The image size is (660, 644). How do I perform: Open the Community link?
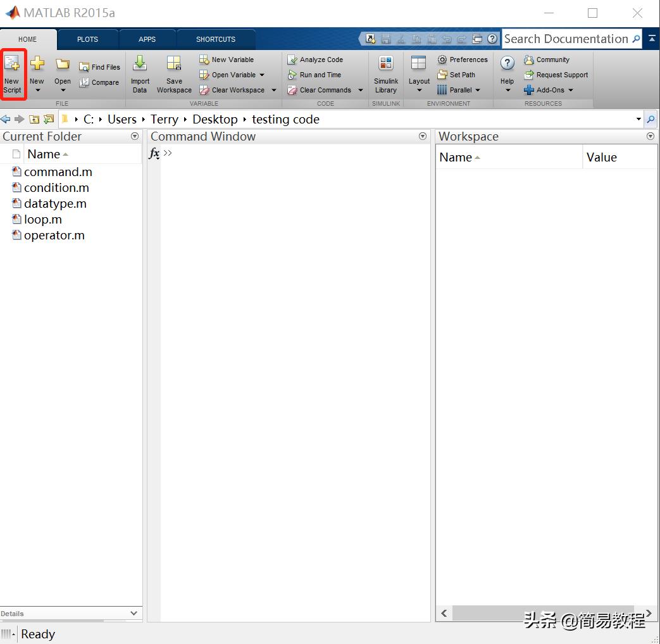pos(547,60)
